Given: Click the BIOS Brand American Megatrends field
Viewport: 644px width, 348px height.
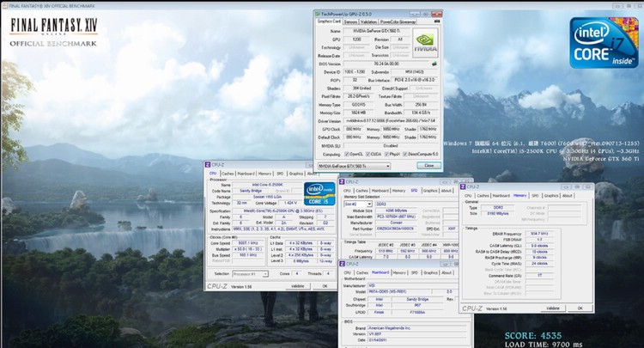Looking at the screenshot, I should 417,328.
